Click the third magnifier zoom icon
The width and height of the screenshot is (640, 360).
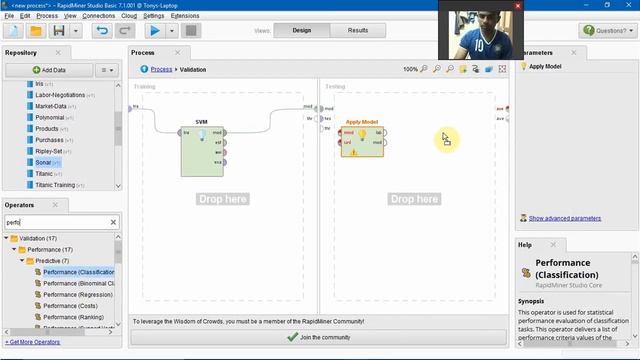450,69
